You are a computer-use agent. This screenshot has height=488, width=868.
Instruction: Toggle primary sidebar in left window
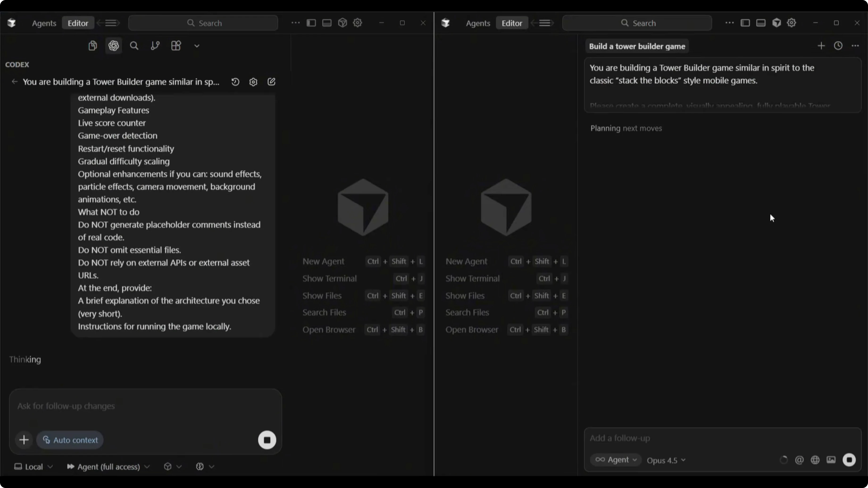click(x=311, y=23)
